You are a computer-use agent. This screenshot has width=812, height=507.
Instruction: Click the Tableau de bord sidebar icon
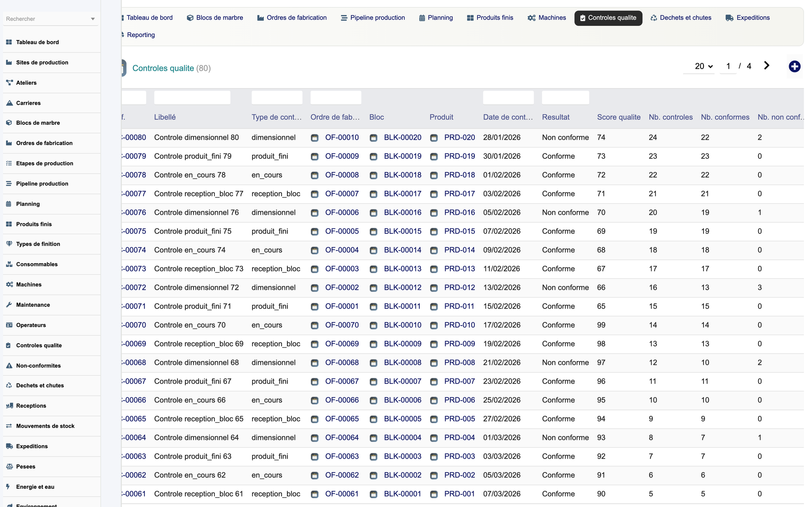click(x=9, y=42)
